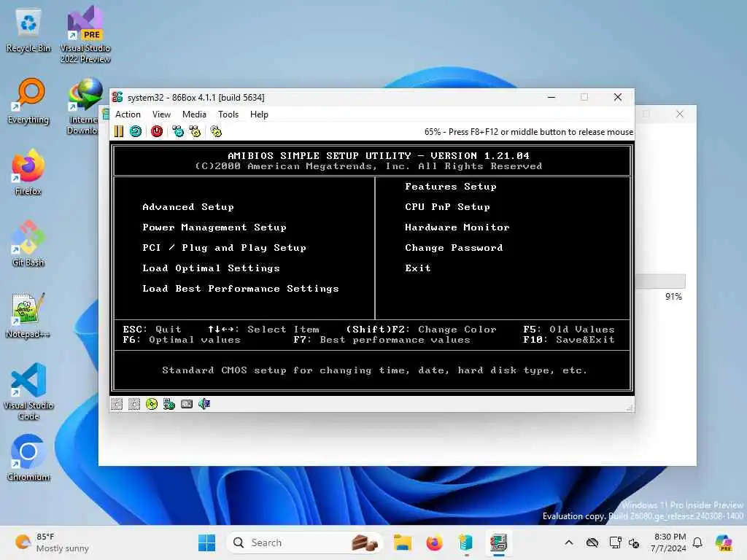Send Ctrl+Alt+Esc using the toolbar icon
Screen dimensions: 747x560
pyautogui.click(x=196, y=131)
